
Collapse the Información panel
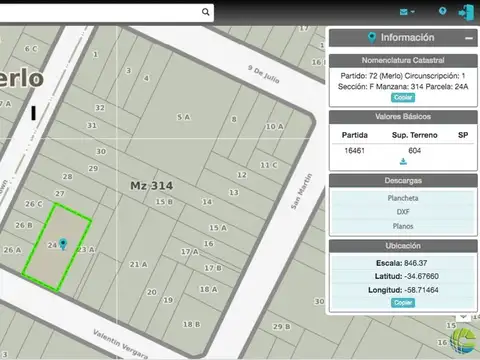(x=469, y=38)
